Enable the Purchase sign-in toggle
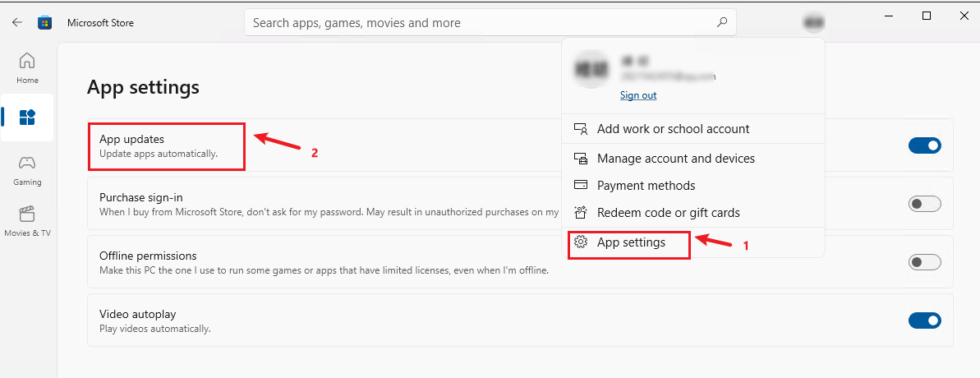Screen dimensions: 980x378 pos(924,204)
